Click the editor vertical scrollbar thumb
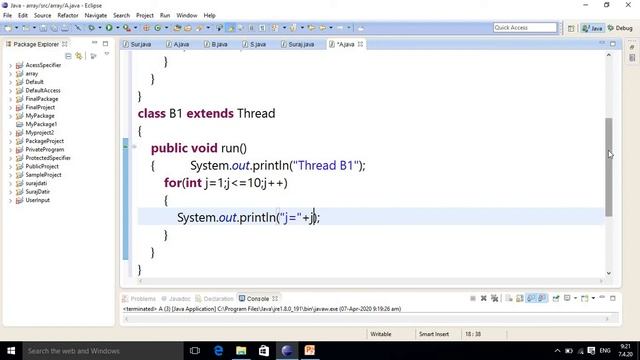Image resolution: width=640 pixels, height=360 pixels. [x=609, y=167]
